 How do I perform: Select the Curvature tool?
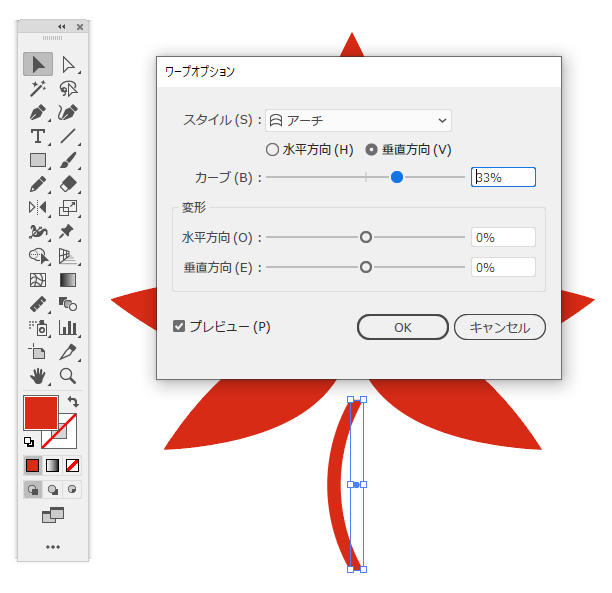[68, 113]
